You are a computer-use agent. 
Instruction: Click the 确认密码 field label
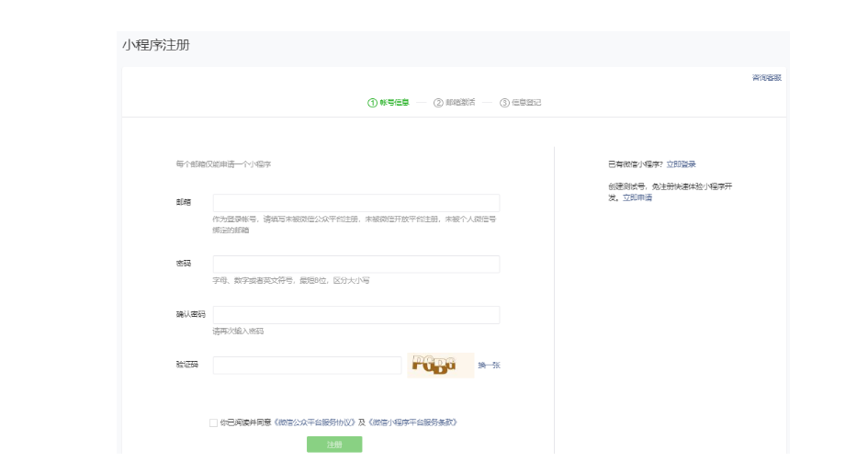(x=190, y=314)
